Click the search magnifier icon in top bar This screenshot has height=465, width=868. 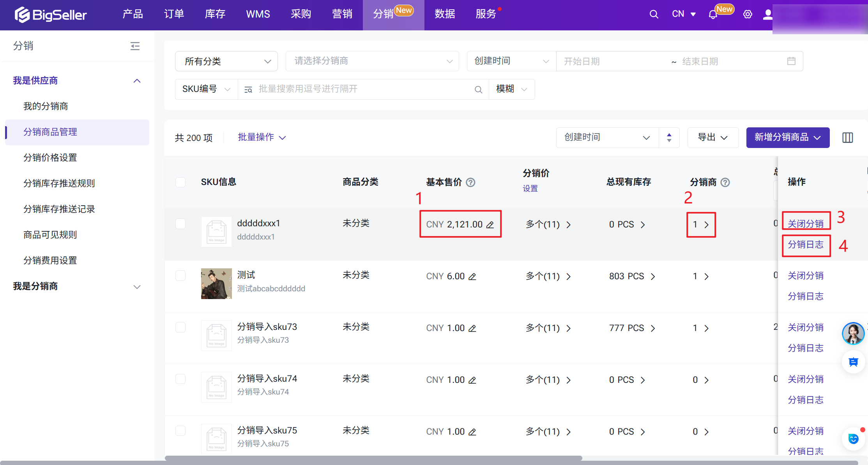[654, 14]
